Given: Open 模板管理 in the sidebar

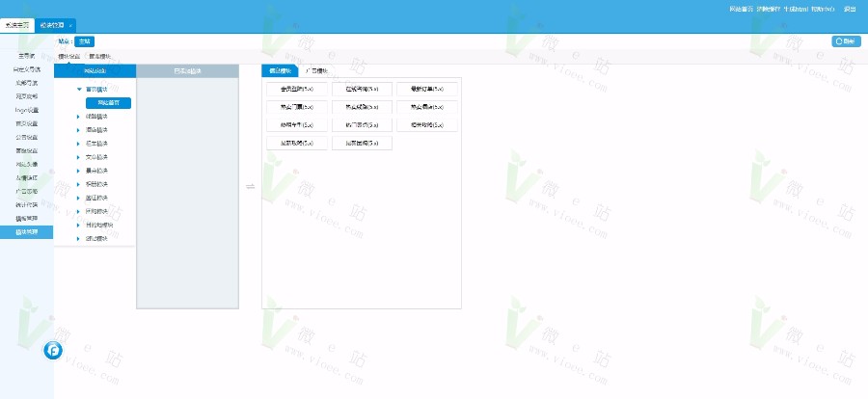Looking at the screenshot, I should pos(27,218).
